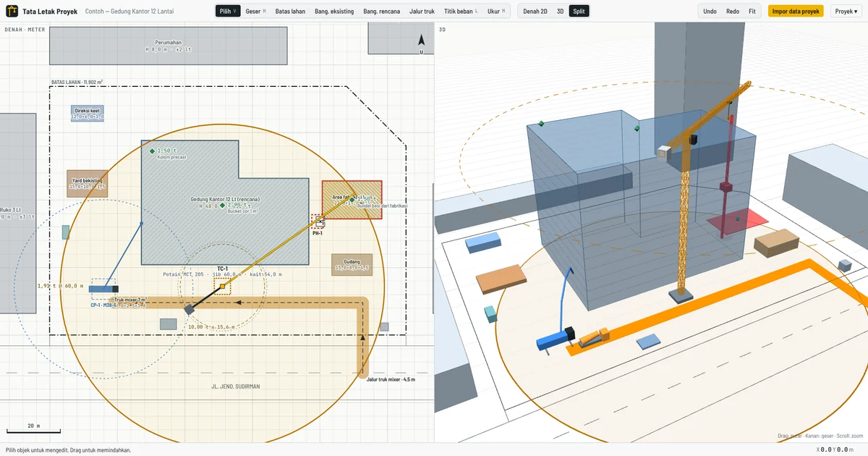Screen dimensions: 868x456
Task: Click the "BATAS LAHAN · 11.902 m²" label
Action: pos(77,83)
